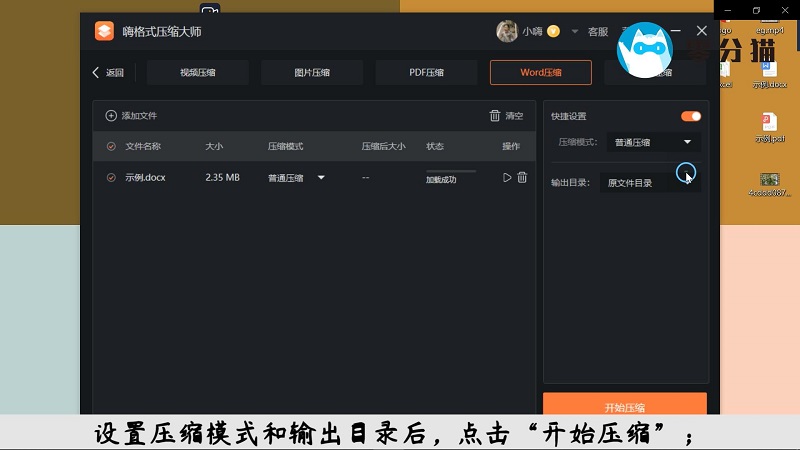The width and height of the screenshot is (800, 450).
Task: Switch to the 视频压缩 tab
Action: click(x=197, y=72)
